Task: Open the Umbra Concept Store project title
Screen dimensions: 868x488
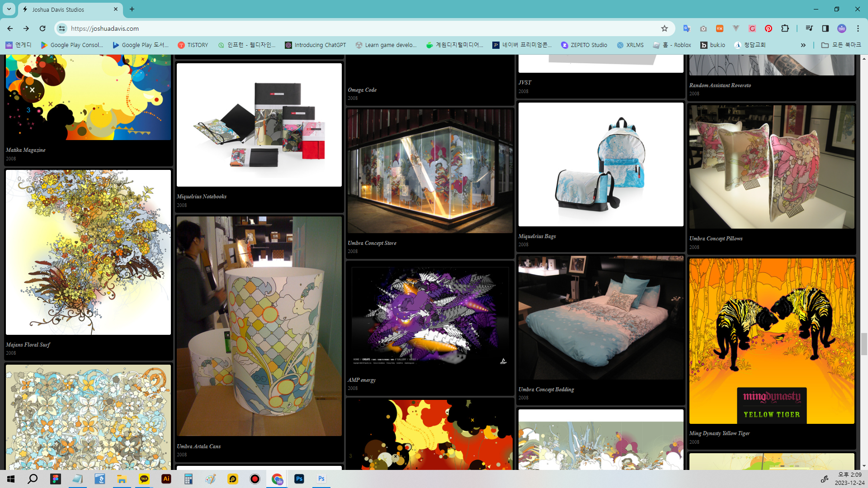Action: (x=372, y=243)
